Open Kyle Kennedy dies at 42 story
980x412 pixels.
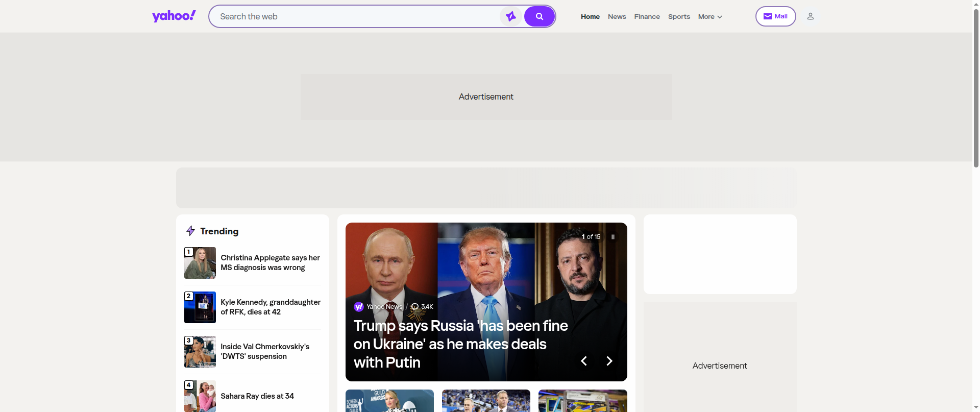click(x=271, y=307)
